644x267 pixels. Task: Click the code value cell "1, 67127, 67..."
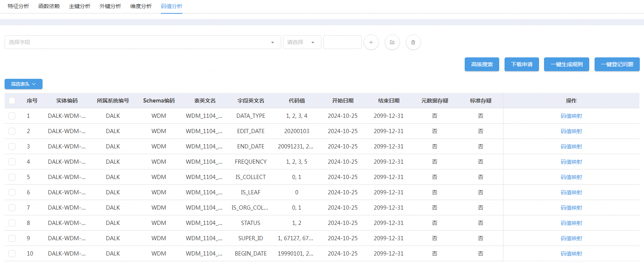pos(295,238)
